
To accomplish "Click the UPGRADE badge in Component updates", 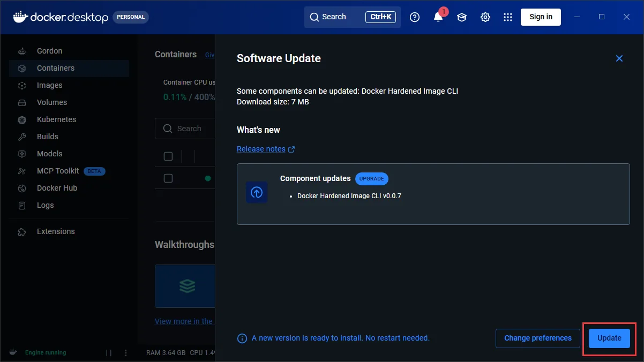I will pos(371,178).
